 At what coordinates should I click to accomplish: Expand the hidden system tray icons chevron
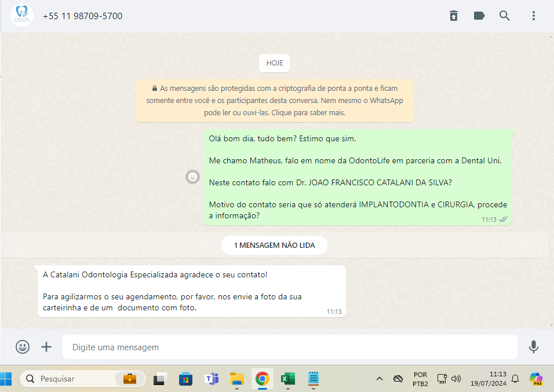(380, 379)
